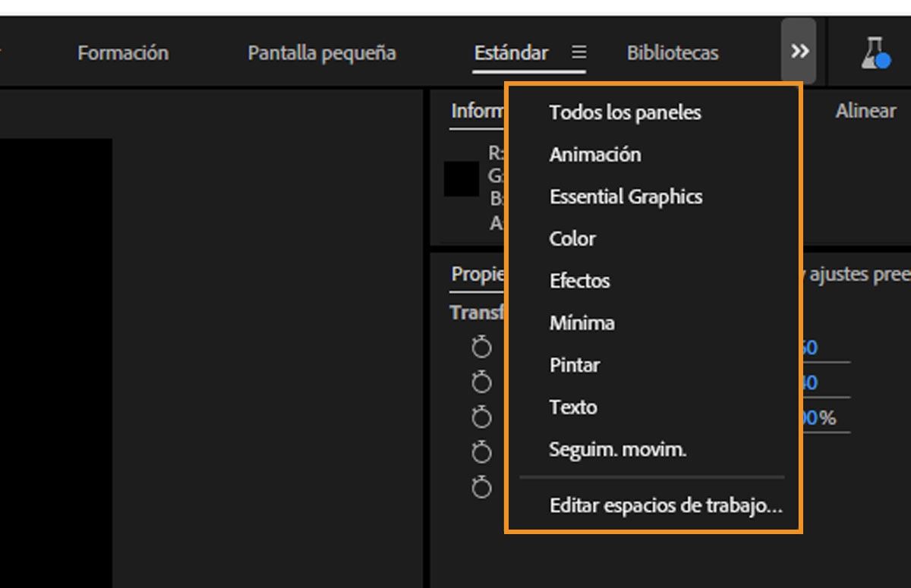The image size is (911, 588).
Task: Select Todos los paneles from the workspace menu
Action: (x=624, y=112)
